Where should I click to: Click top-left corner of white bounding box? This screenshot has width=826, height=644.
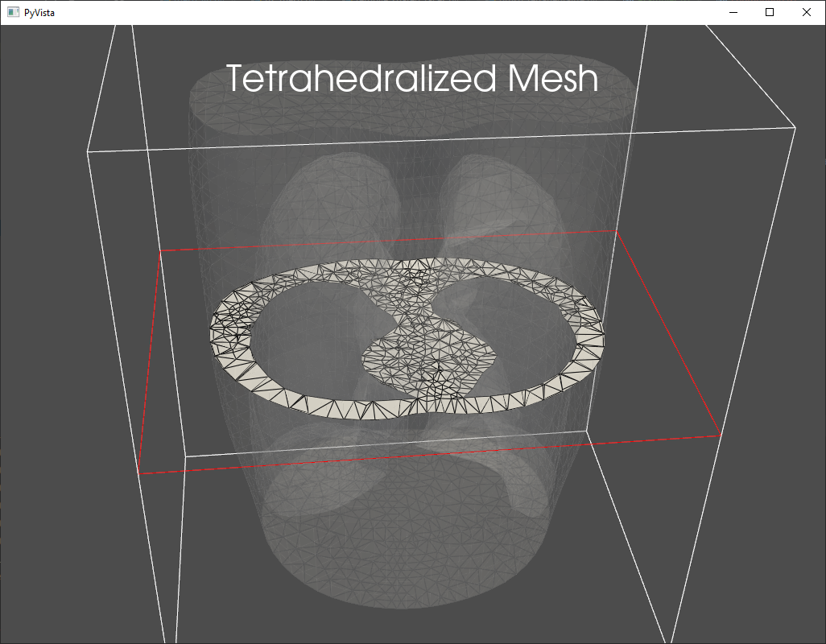coord(88,151)
